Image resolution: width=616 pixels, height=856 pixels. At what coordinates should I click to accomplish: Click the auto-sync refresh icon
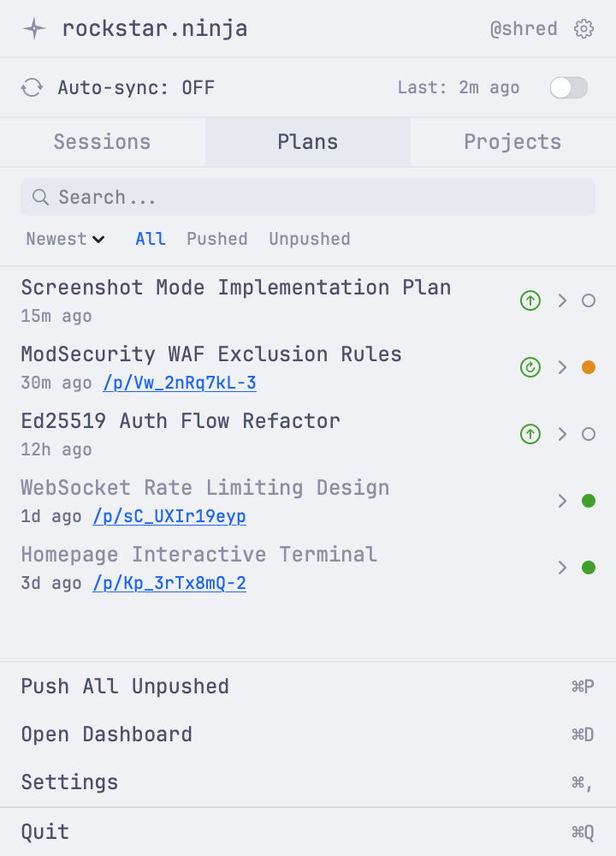[x=32, y=86]
